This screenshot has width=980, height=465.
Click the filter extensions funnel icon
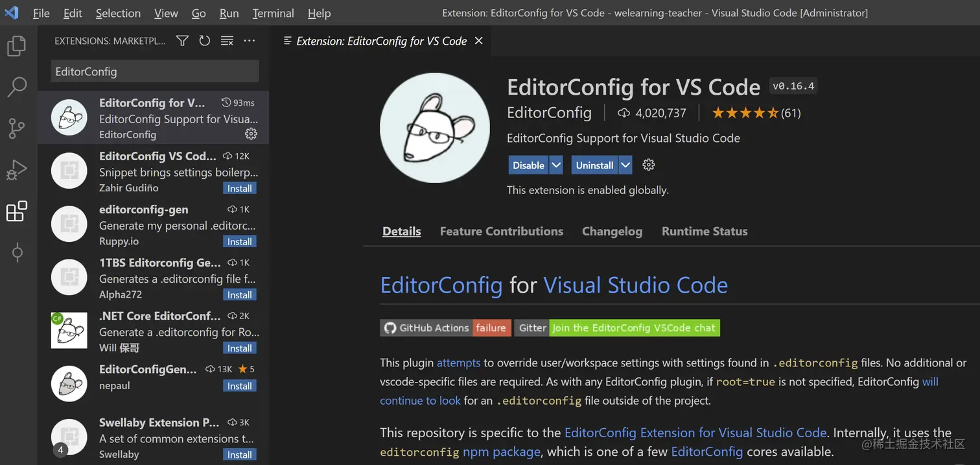point(183,41)
